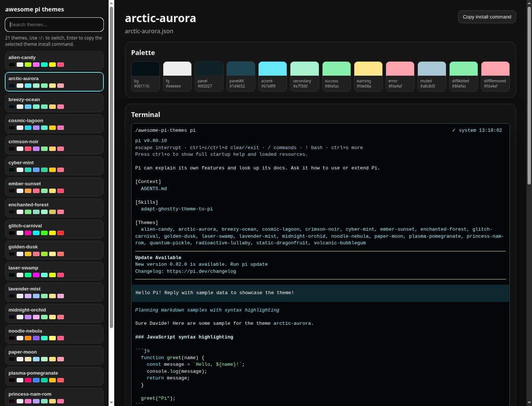Open the princess-nam-rom theme
The height and width of the screenshot is (406, 532).
pos(54,397)
